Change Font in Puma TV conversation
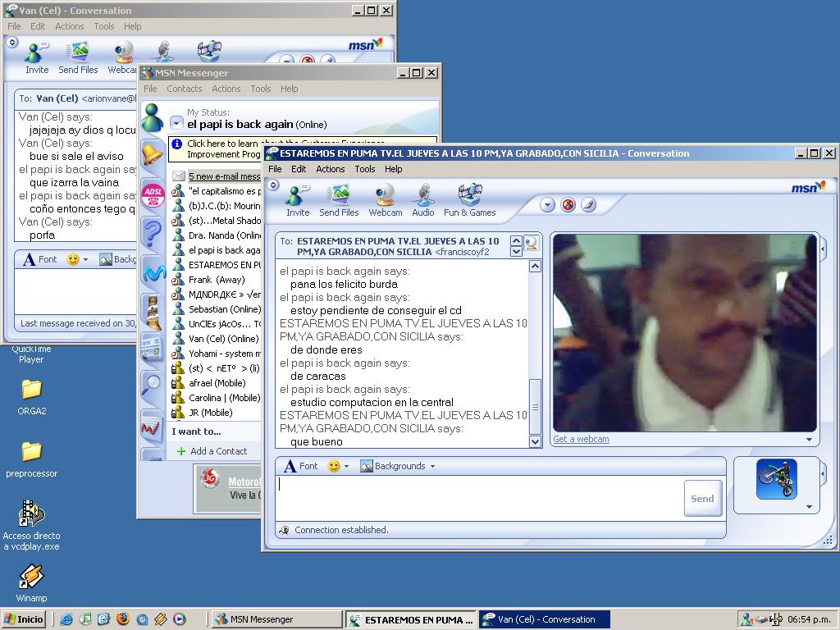 tap(300, 466)
